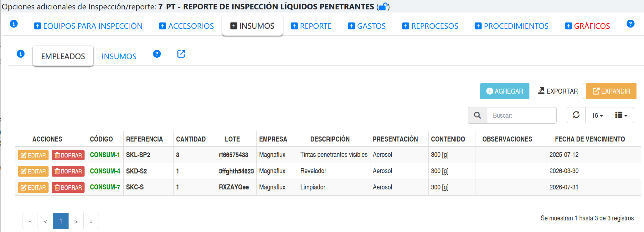Refresh the table with the reload icon
The image size is (644, 232).
click(576, 115)
